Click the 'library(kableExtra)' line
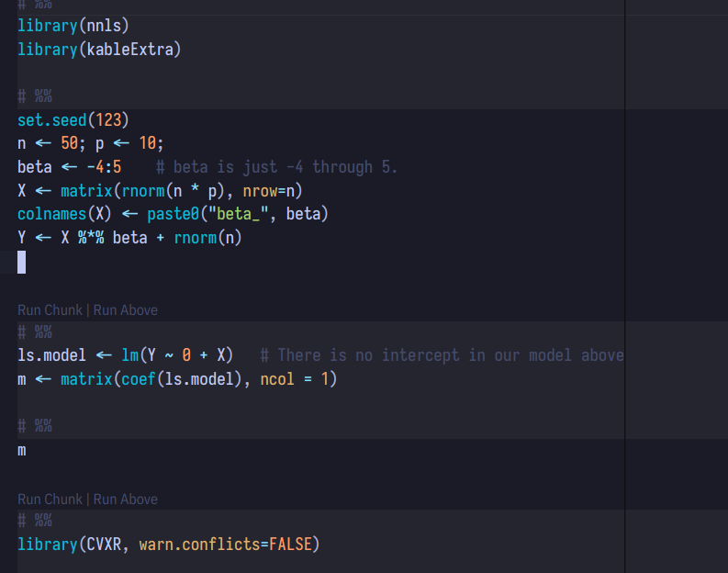 (x=99, y=50)
